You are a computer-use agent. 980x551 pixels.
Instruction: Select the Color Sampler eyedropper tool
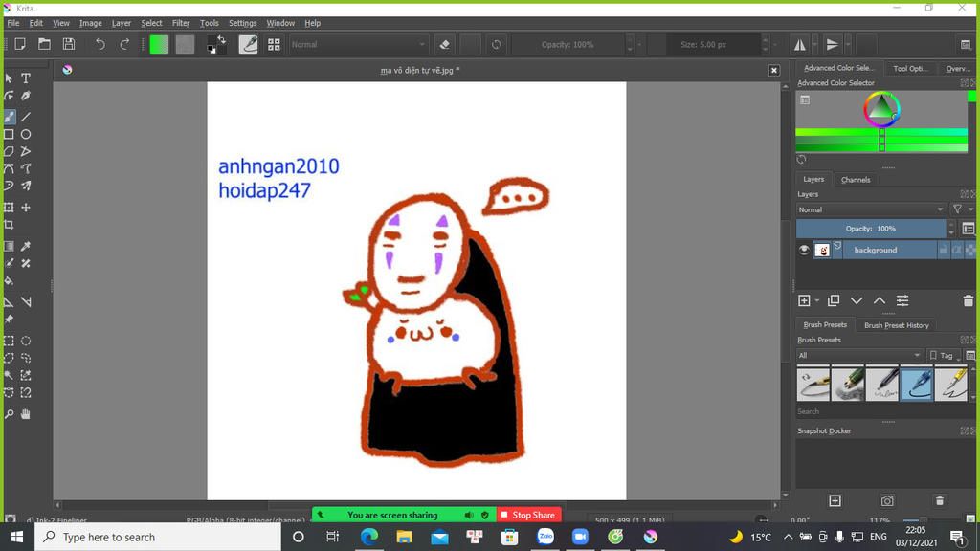coord(26,246)
